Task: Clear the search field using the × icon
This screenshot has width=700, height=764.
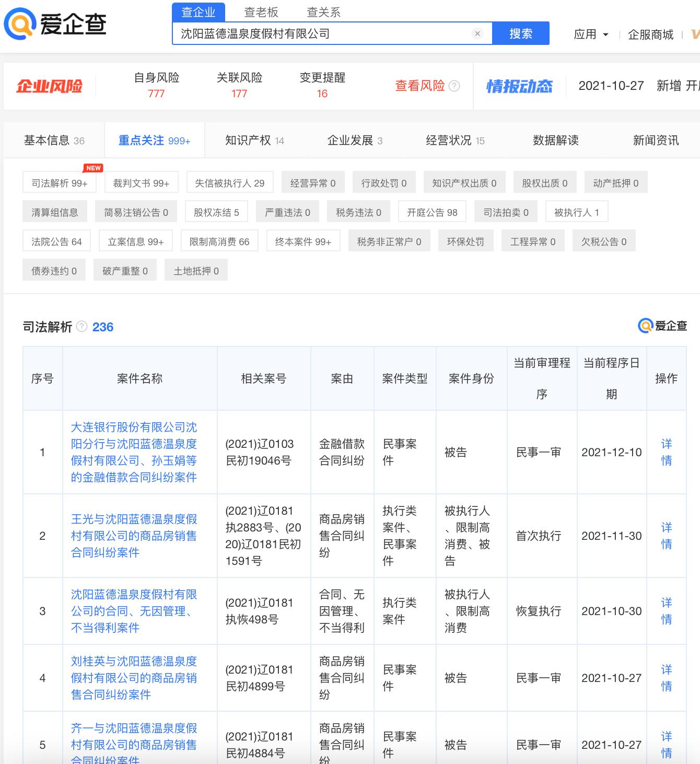Action: point(477,33)
